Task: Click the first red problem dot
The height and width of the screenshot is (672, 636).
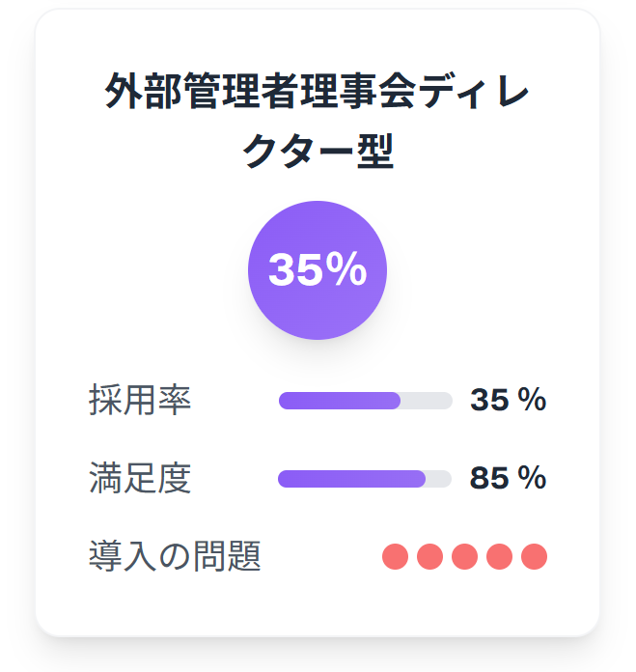Action: (x=395, y=556)
